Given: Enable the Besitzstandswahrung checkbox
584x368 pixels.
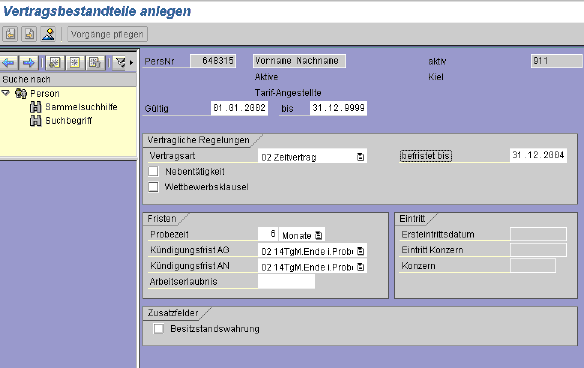Looking at the screenshot, I should pyautogui.click(x=158, y=329).
